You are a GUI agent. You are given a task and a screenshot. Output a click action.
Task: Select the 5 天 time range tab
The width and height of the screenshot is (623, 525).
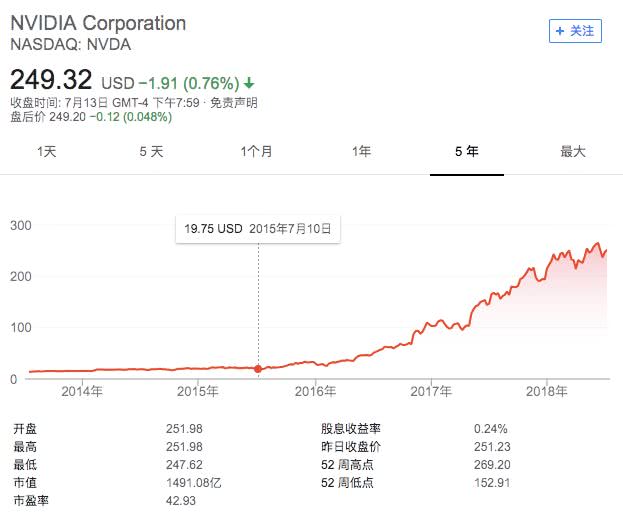click(151, 151)
